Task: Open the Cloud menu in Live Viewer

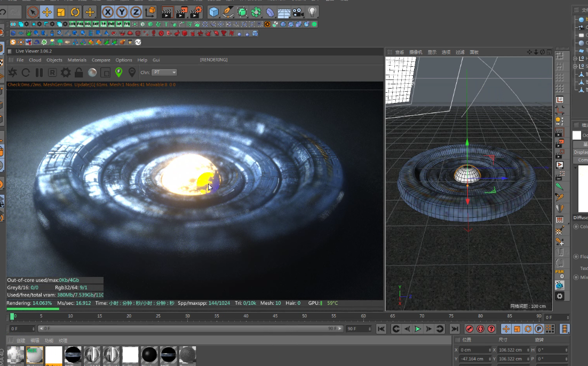Action: (x=35, y=60)
